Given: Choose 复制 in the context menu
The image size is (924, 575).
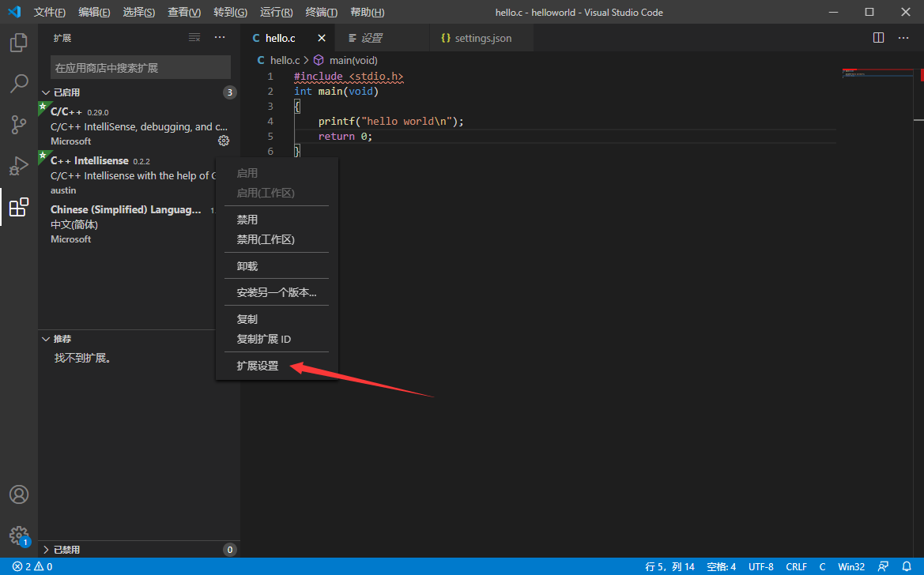Looking at the screenshot, I should 277,319.
